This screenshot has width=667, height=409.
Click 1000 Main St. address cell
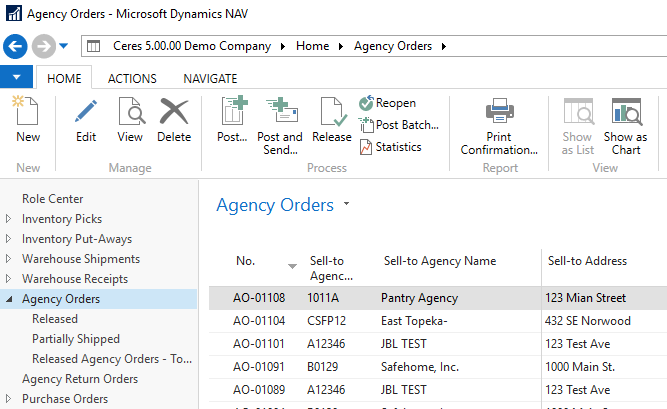(x=580, y=367)
